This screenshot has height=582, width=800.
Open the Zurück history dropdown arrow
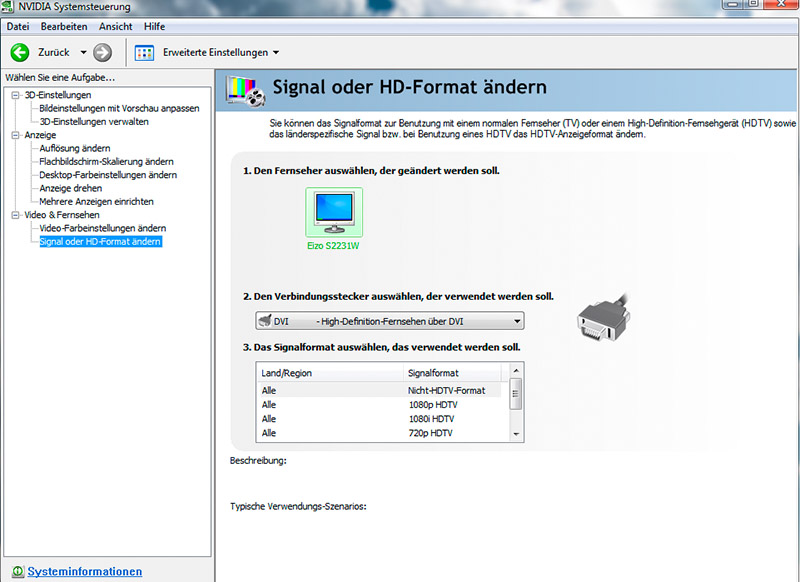pos(83,52)
